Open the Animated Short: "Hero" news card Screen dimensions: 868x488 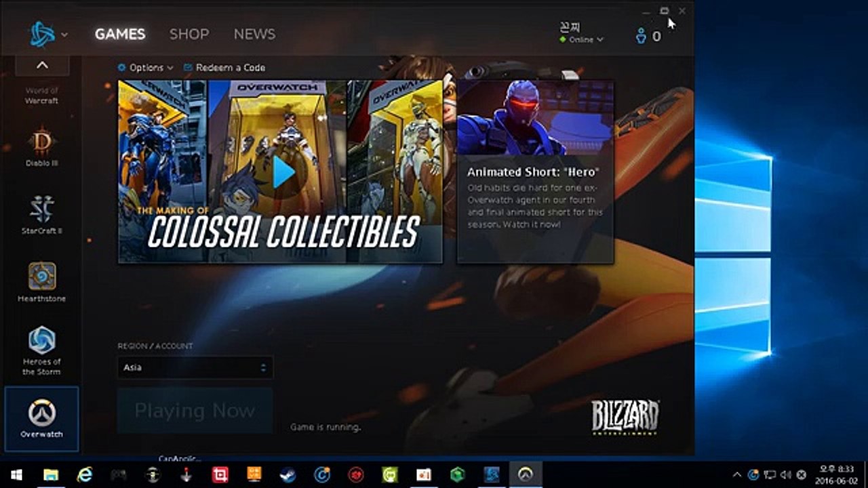tap(536, 171)
